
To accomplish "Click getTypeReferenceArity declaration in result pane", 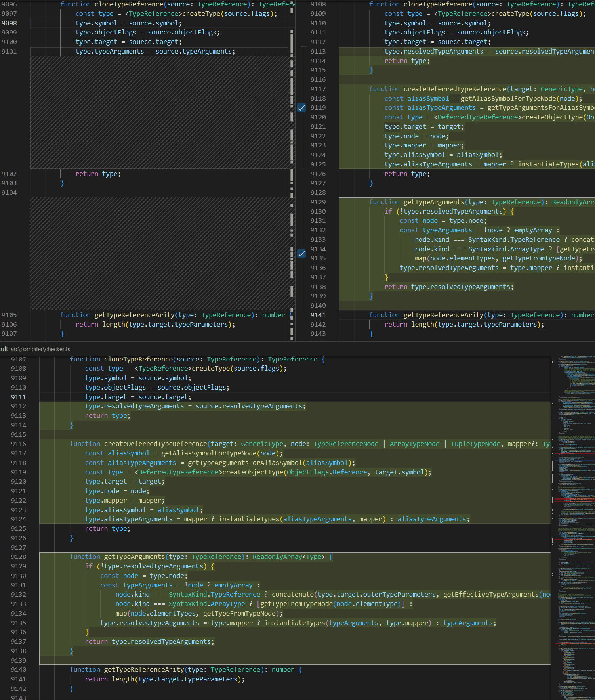I will (186, 670).
